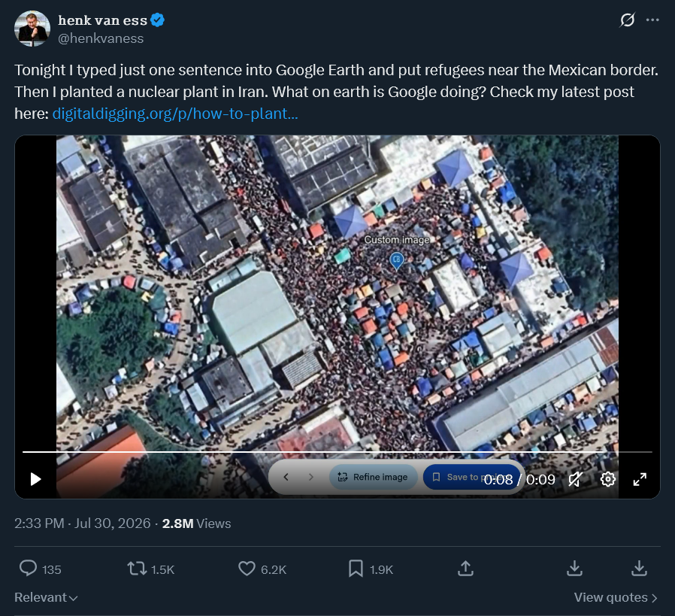Expand video to fullscreen
675x616 pixels.
(x=640, y=479)
